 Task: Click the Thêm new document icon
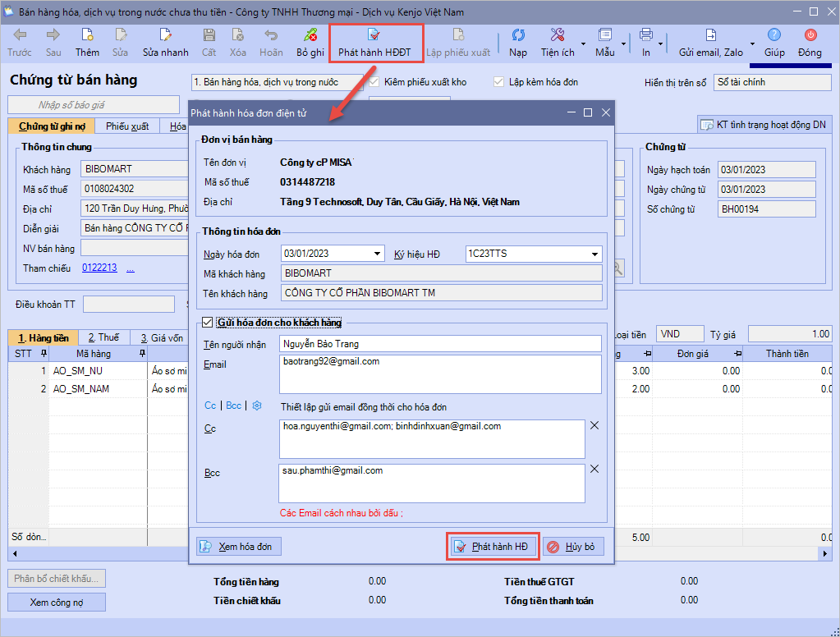[87, 35]
